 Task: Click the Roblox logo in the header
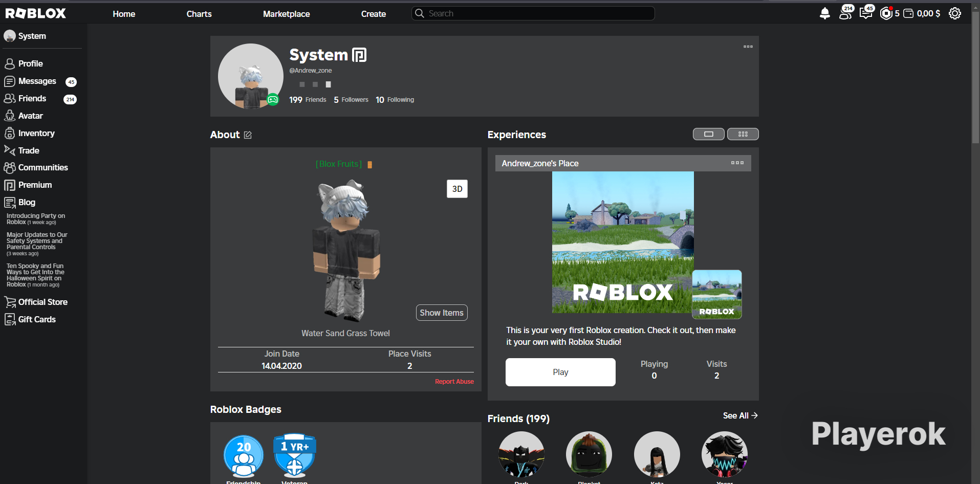[x=35, y=13]
